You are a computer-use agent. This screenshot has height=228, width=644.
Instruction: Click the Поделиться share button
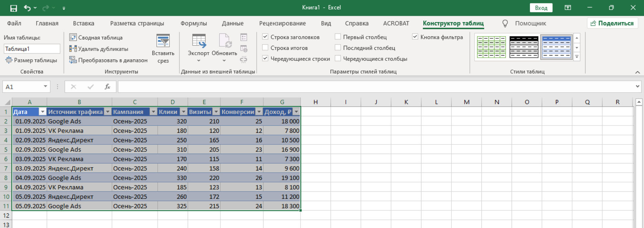[612, 23]
